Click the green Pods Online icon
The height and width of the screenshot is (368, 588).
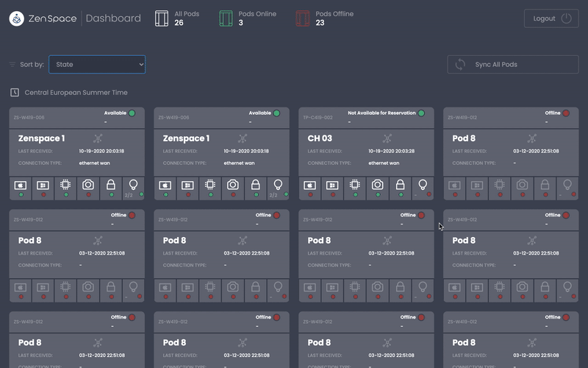[226, 18]
